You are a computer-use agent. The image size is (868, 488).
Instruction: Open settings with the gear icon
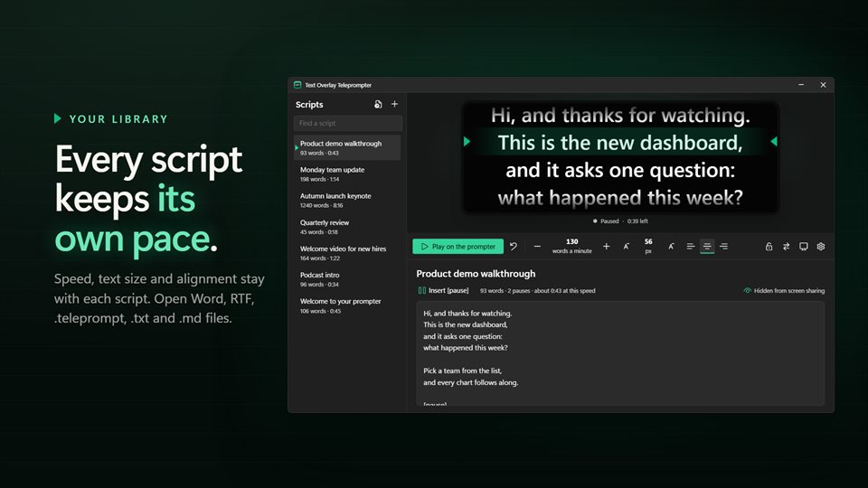coord(821,246)
